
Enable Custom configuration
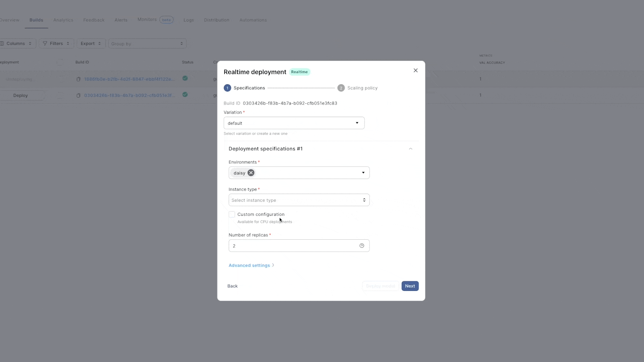(232, 214)
